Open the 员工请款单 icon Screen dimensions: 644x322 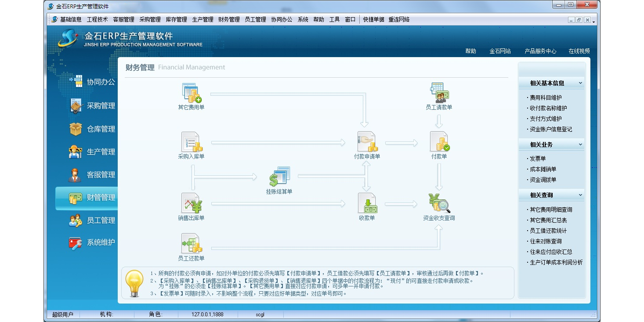439,93
